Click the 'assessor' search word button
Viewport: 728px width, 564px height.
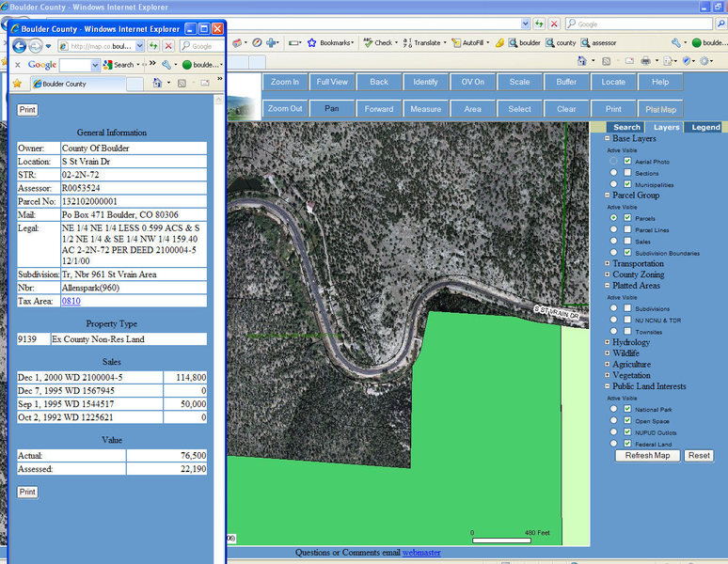pyautogui.click(x=599, y=42)
